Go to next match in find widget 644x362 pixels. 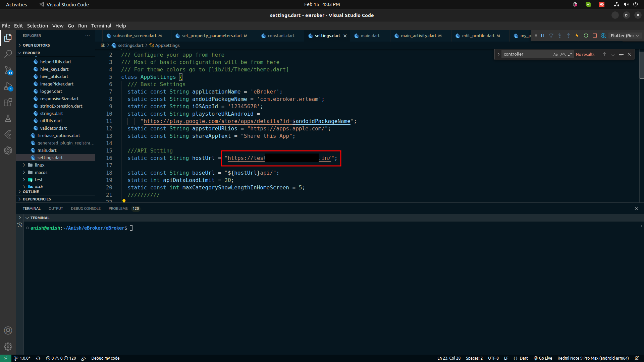click(x=613, y=54)
